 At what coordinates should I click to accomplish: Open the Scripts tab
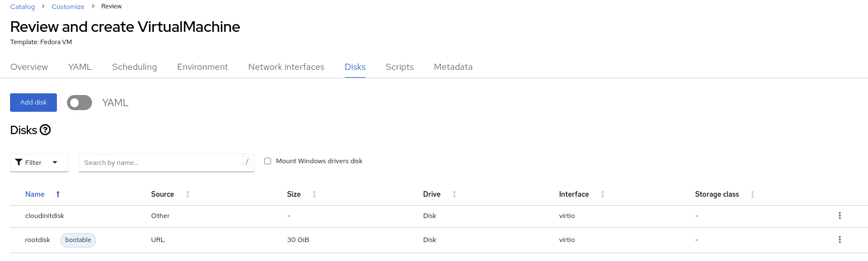click(x=399, y=67)
